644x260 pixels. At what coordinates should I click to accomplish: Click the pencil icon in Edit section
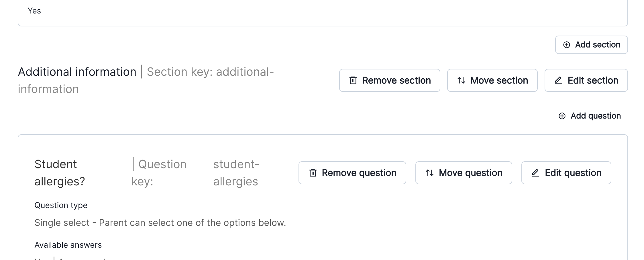[558, 81]
